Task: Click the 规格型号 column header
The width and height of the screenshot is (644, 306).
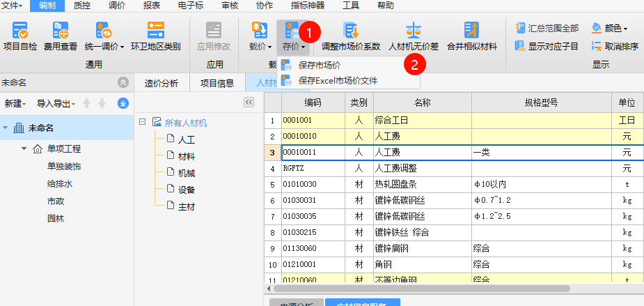Action: tap(541, 103)
